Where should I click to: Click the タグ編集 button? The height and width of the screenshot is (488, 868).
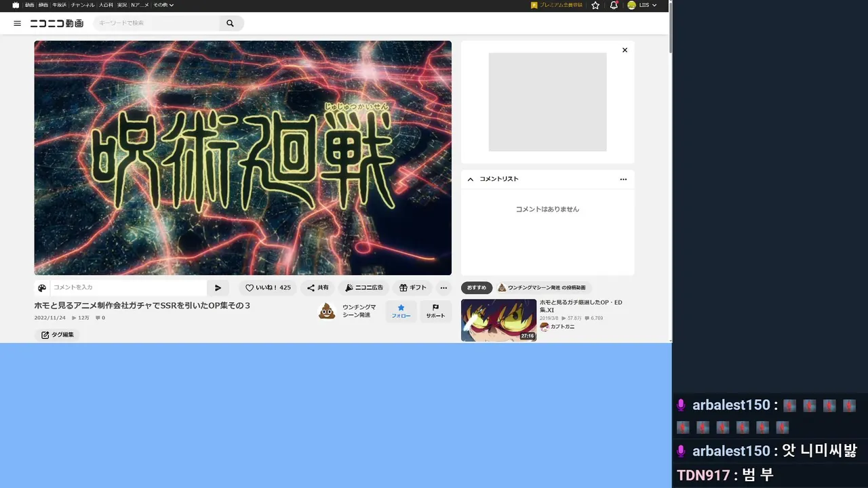[x=57, y=335]
